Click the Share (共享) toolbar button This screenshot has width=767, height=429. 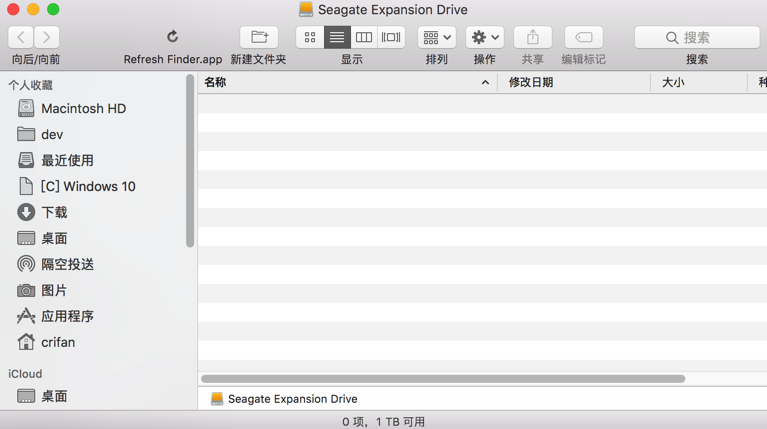(533, 37)
